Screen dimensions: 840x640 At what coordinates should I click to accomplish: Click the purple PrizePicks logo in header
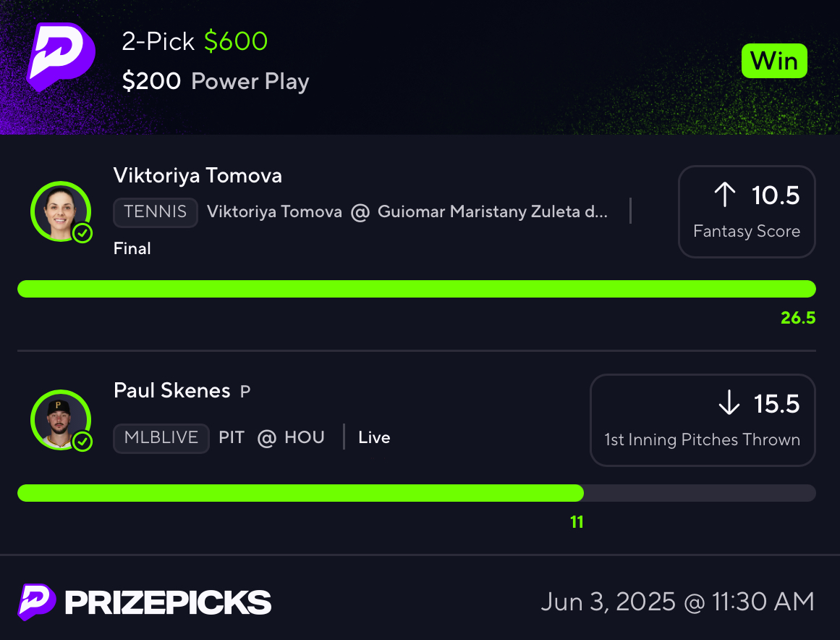(x=61, y=56)
